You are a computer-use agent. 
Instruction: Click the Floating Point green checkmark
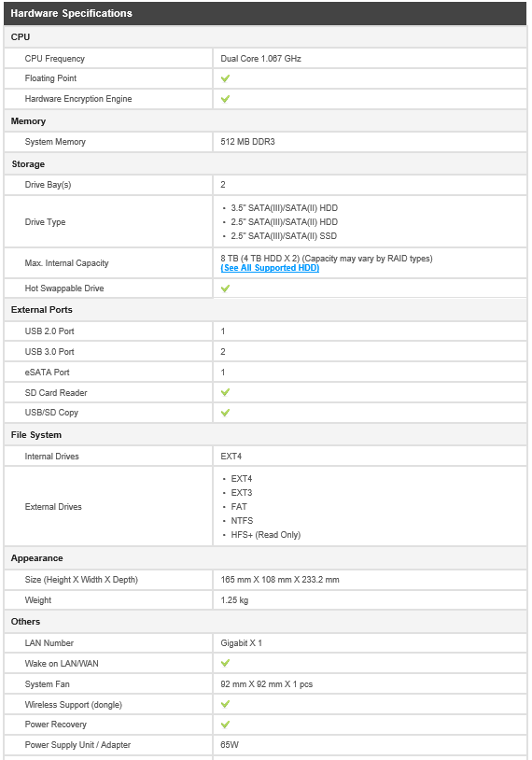click(x=225, y=78)
